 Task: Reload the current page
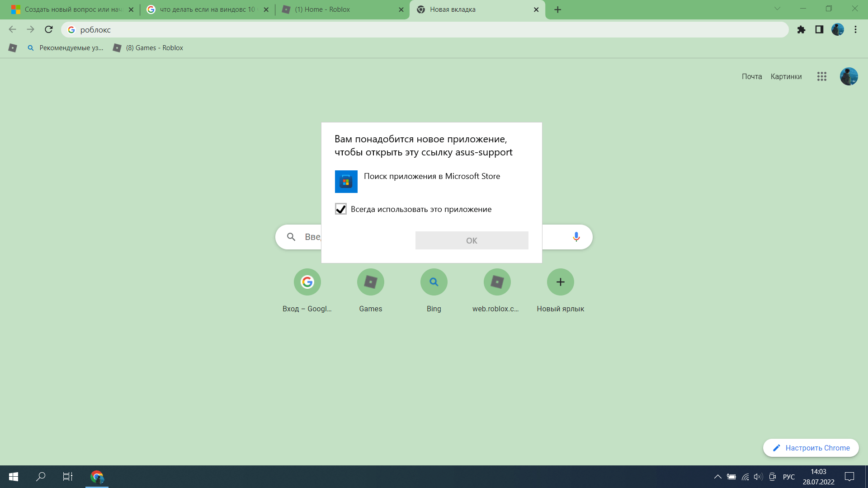[x=49, y=29]
